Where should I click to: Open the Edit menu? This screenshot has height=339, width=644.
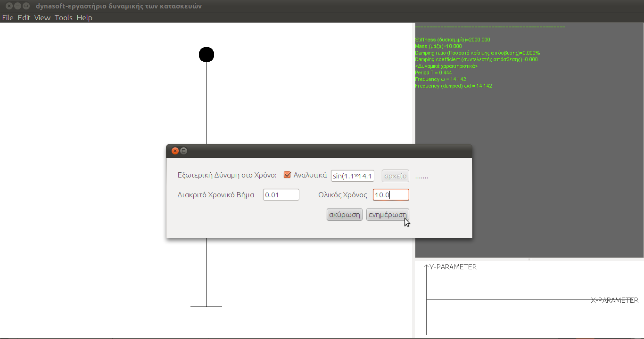tap(24, 17)
